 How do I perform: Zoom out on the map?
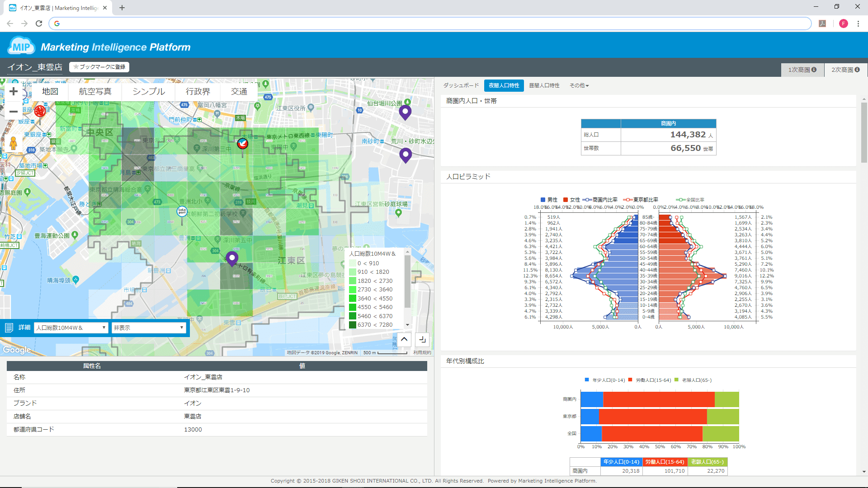(14, 111)
